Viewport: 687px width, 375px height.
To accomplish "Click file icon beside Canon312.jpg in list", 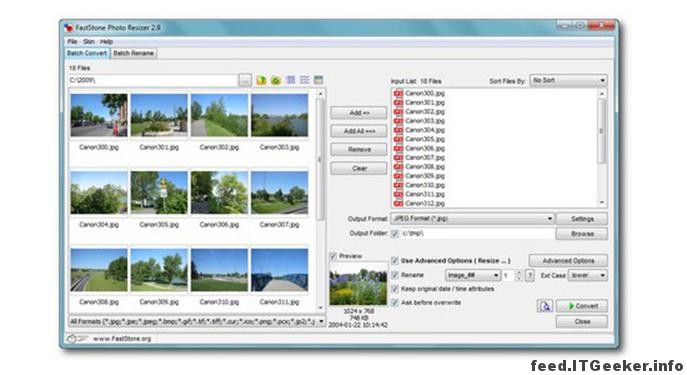I will click(x=398, y=203).
